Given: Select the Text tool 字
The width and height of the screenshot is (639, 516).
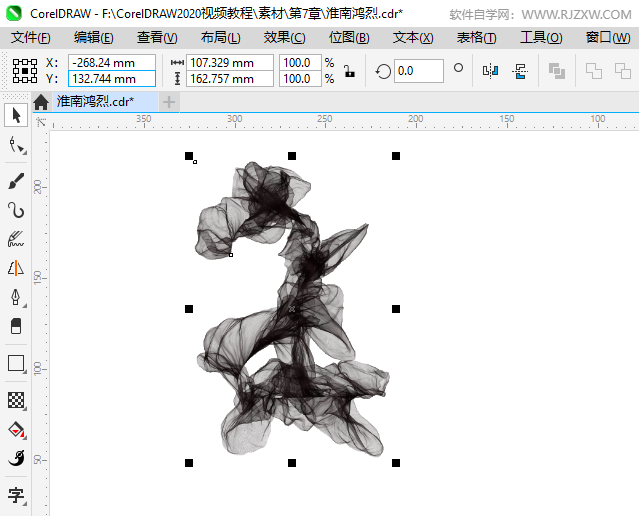Looking at the screenshot, I should coord(16,495).
